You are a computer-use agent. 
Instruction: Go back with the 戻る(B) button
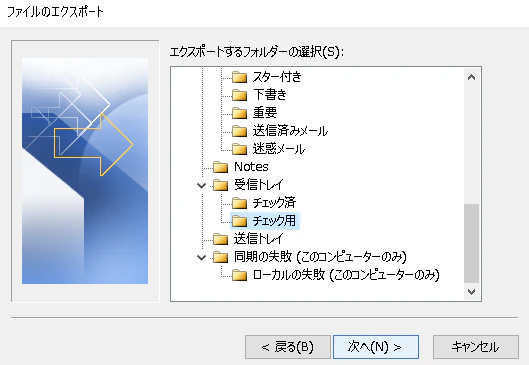point(288,347)
